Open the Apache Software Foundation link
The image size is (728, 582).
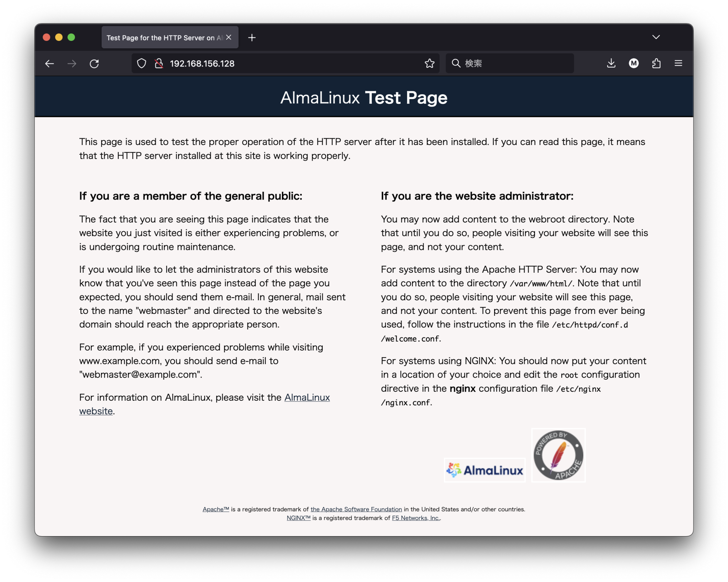point(356,509)
